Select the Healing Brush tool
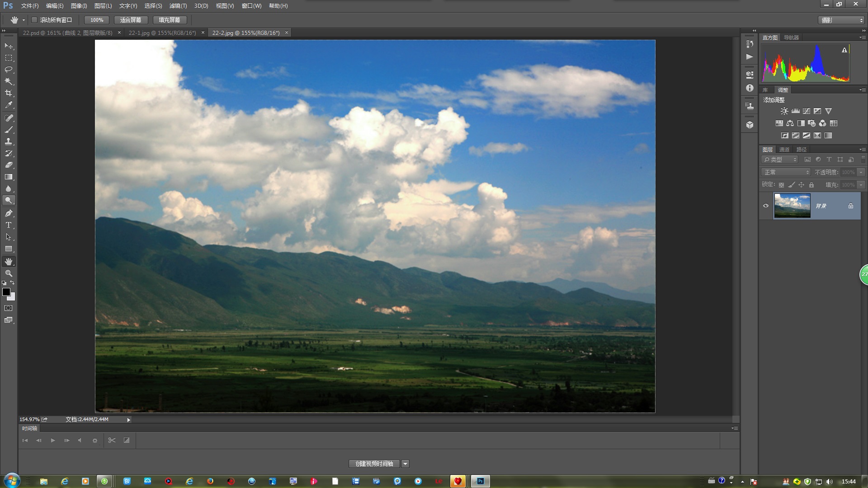Image resolution: width=868 pixels, height=488 pixels. [9, 118]
